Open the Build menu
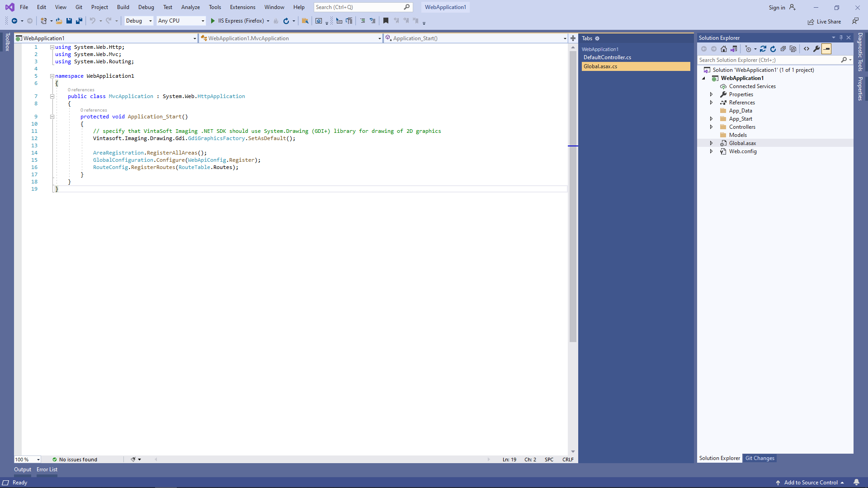Screen dimensions: 868x488 pos(123,7)
